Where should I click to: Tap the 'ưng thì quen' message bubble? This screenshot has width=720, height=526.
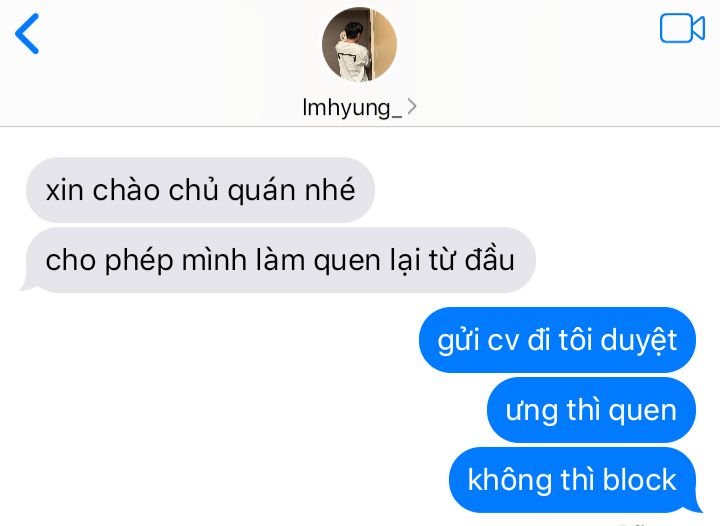pyautogui.click(x=591, y=410)
